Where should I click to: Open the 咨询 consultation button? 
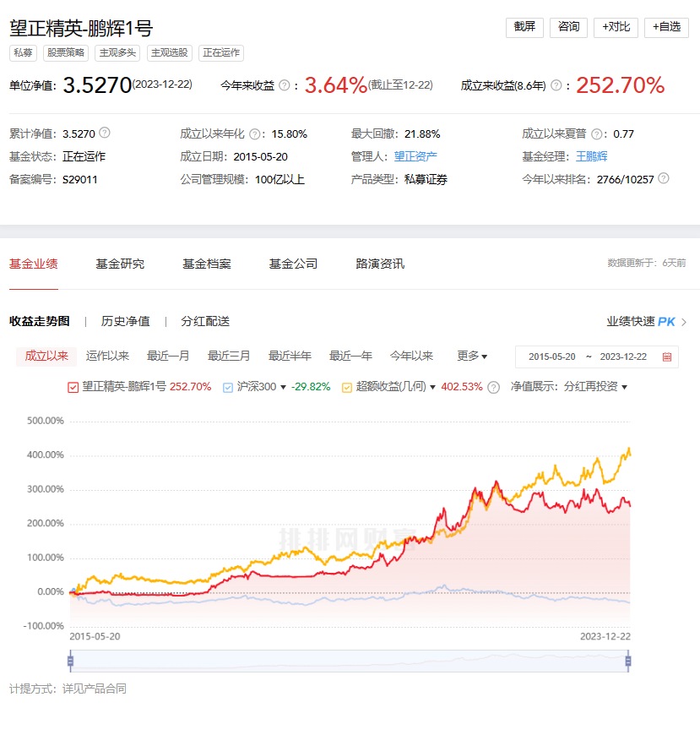pos(568,27)
